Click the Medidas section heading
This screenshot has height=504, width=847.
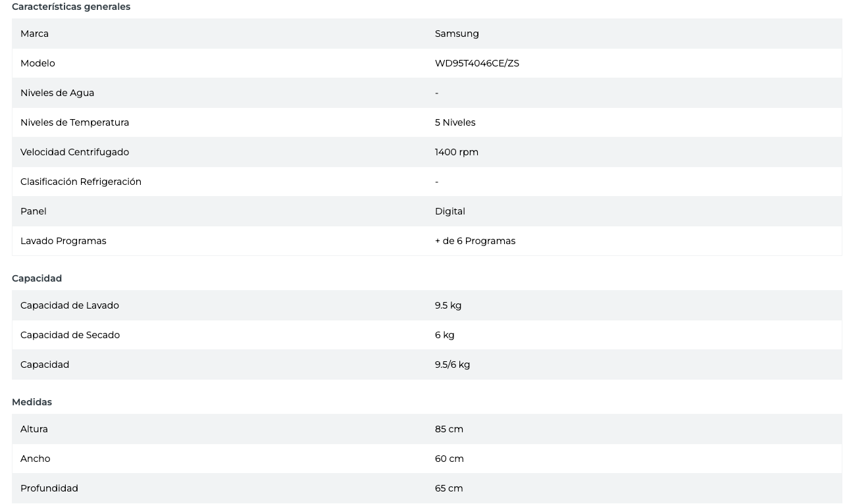[x=32, y=402]
